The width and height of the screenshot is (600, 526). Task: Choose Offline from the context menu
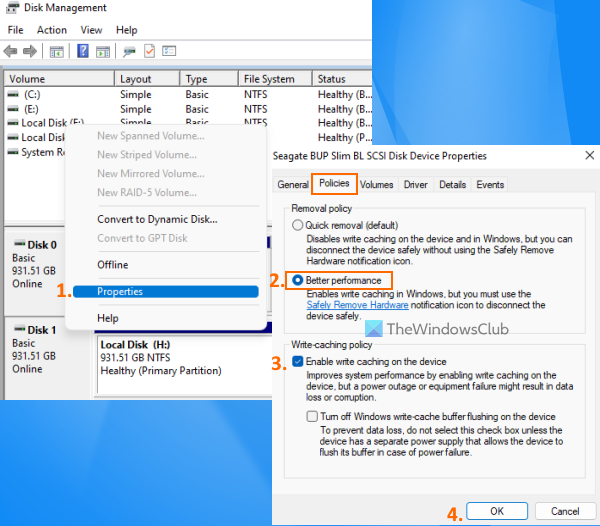click(112, 265)
